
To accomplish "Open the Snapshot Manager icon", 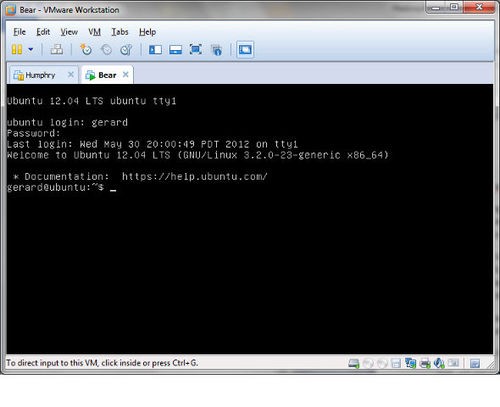I will [x=126, y=50].
